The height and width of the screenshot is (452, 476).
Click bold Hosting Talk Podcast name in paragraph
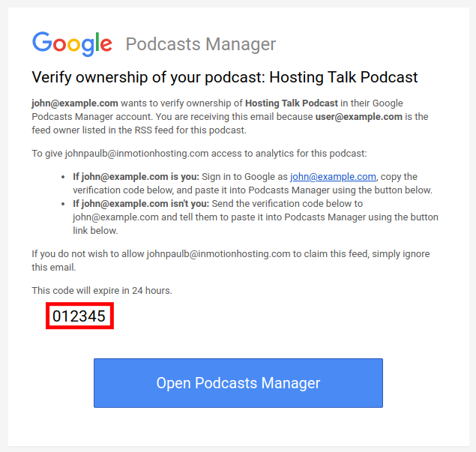click(292, 103)
